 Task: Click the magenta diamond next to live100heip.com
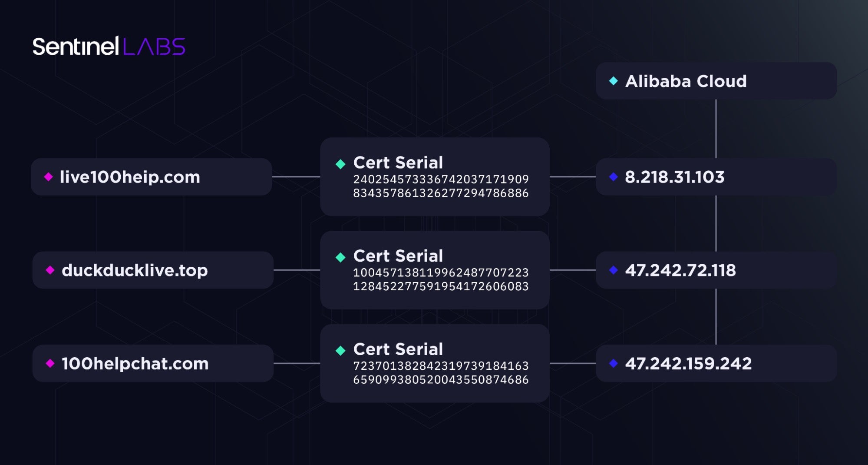click(x=49, y=176)
